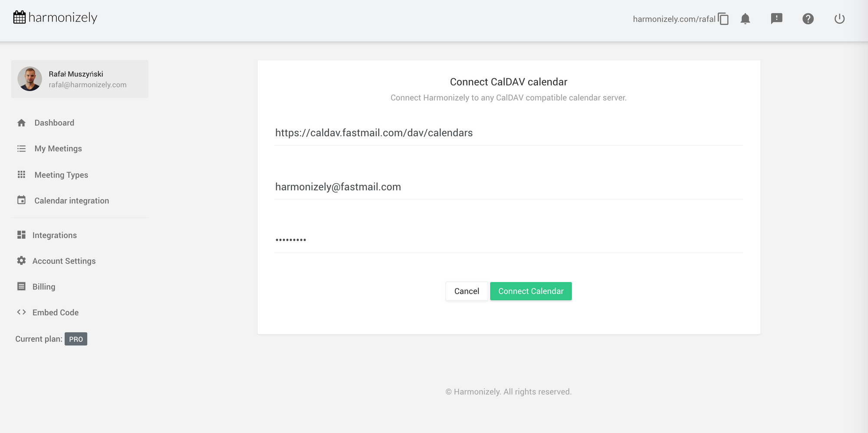Click the Harmonizely copyright footer text
868x433 pixels.
tap(509, 392)
